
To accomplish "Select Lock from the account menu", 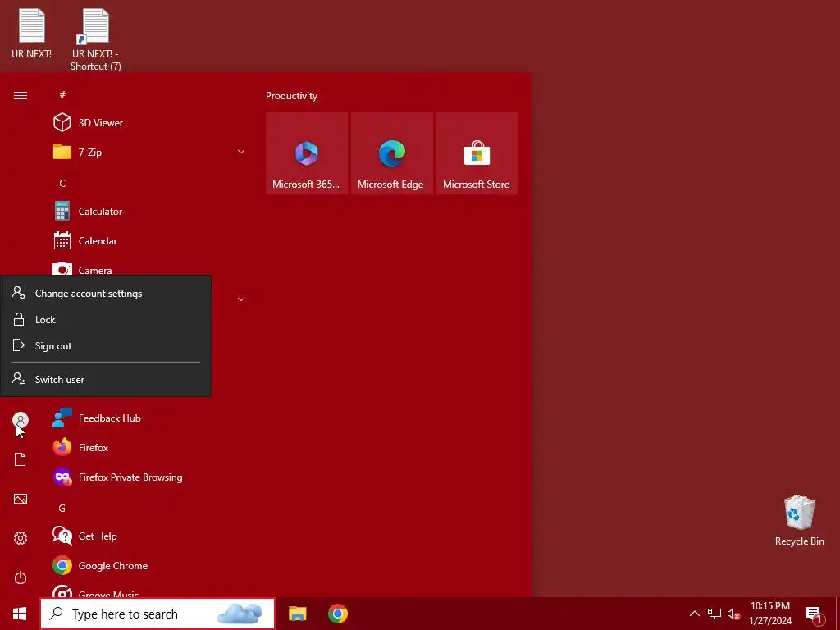I will [x=106, y=320].
